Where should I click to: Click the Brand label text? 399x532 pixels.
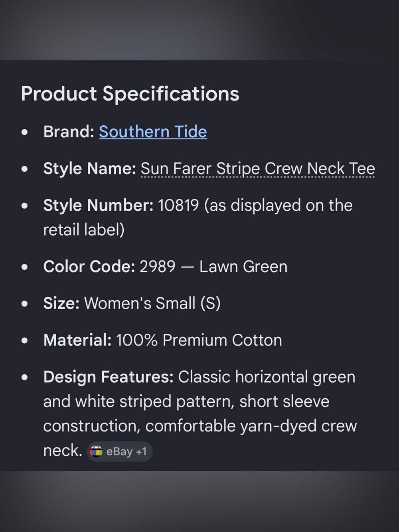pos(69,132)
